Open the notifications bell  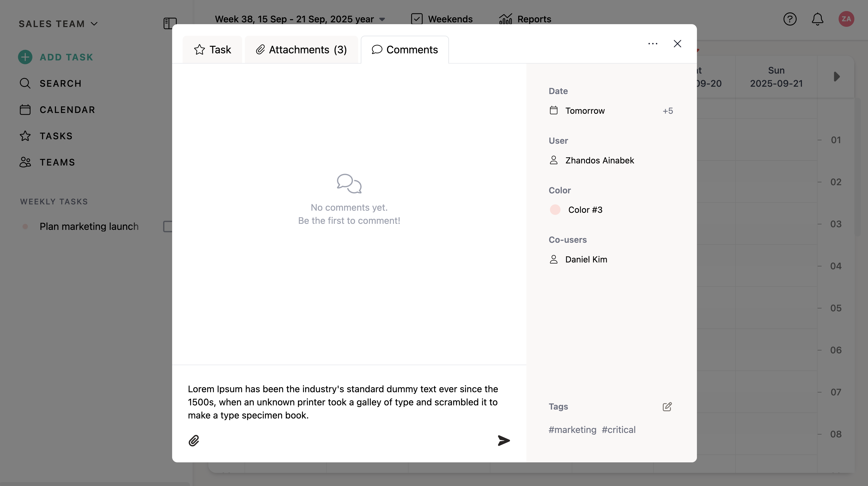coord(817,19)
